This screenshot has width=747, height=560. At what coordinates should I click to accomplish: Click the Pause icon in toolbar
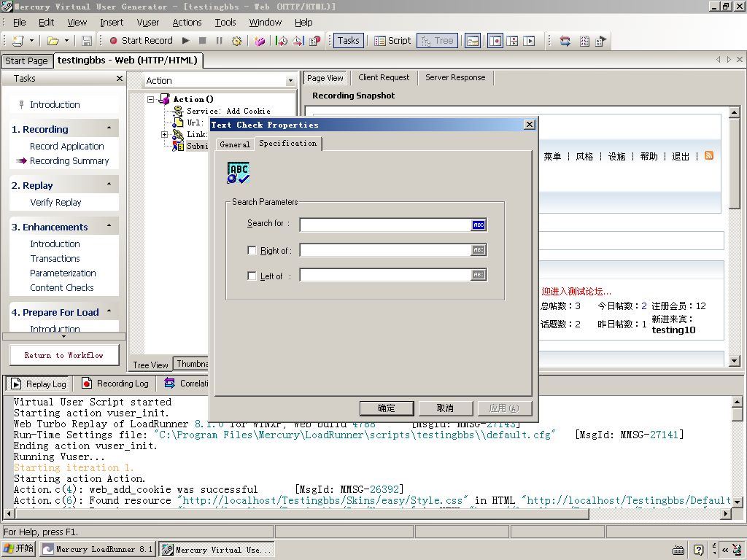[x=219, y=41]
